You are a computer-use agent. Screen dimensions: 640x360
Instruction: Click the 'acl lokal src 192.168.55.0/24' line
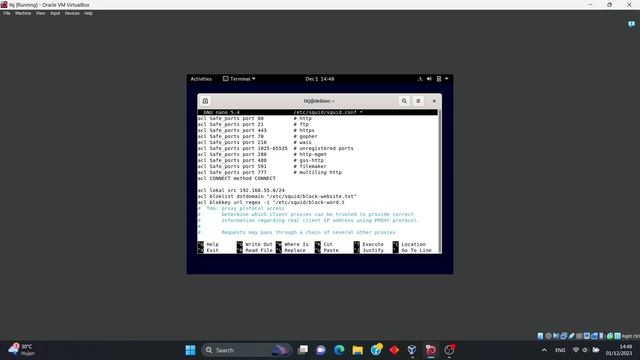click(241, 190)
